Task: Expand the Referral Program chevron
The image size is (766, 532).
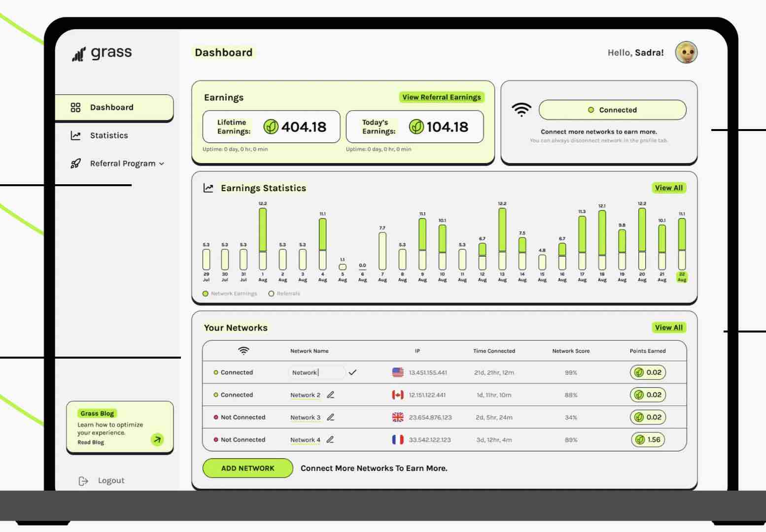Action: 162,164
